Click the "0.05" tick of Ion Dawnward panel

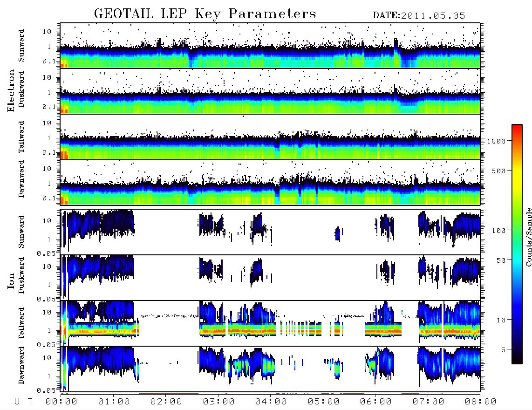click(x=46, y=390)
